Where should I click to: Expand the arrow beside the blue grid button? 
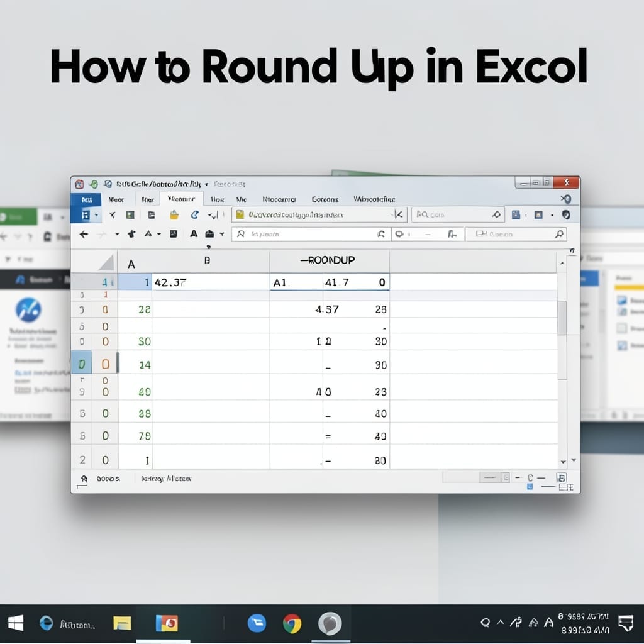pos(96,215)
